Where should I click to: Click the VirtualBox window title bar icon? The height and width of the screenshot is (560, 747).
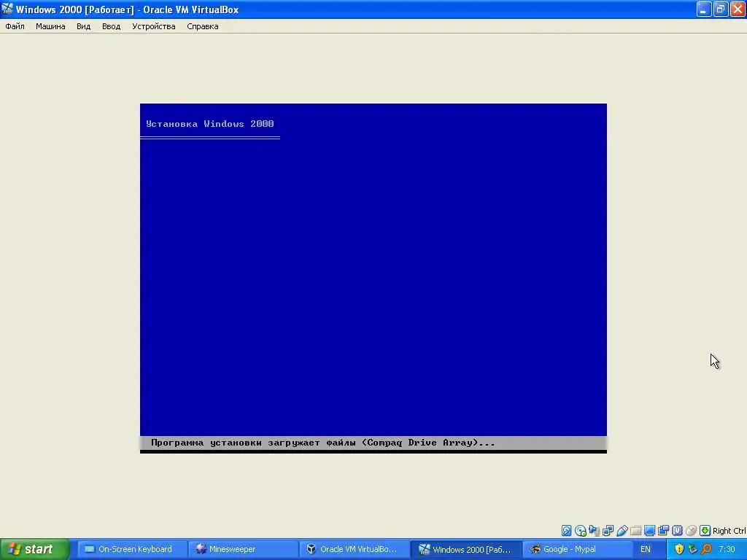coord(7,9)
